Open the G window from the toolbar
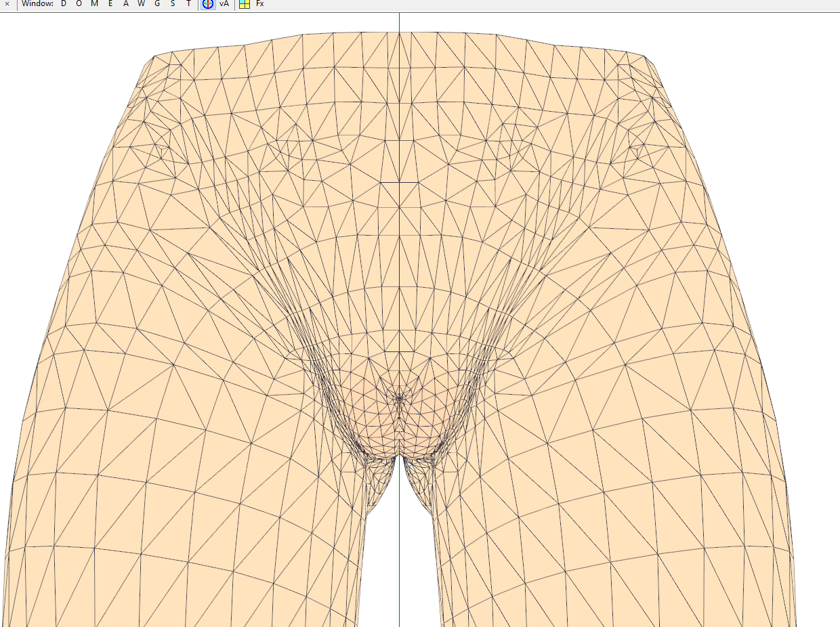Viewport: 840px width, 627px height. tap(157, 4)
